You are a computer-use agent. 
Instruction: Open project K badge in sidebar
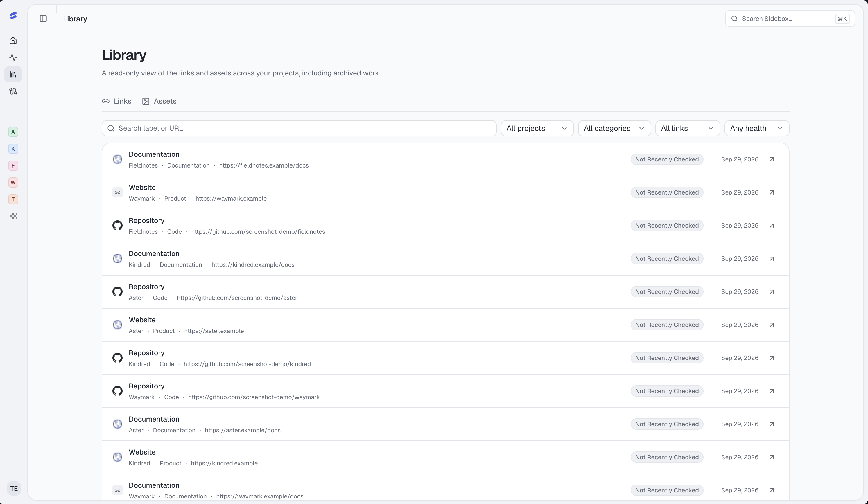click(x=13, y=149)
